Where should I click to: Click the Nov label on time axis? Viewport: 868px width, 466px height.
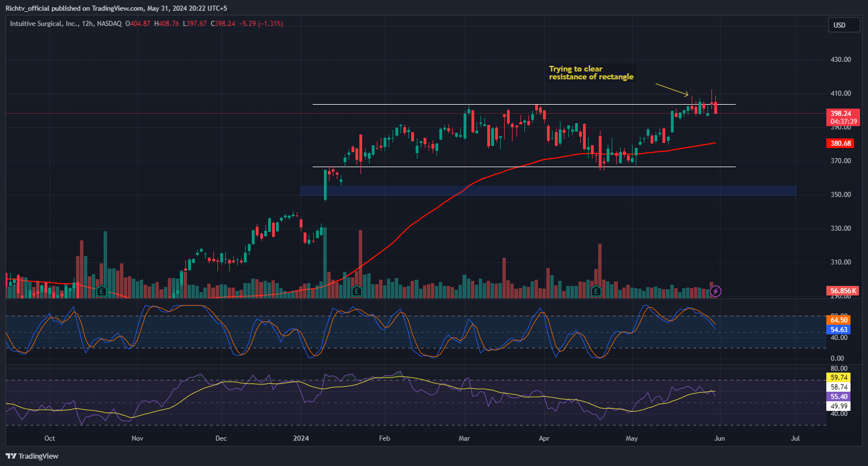pyautogui.click(x=137, y=438)
